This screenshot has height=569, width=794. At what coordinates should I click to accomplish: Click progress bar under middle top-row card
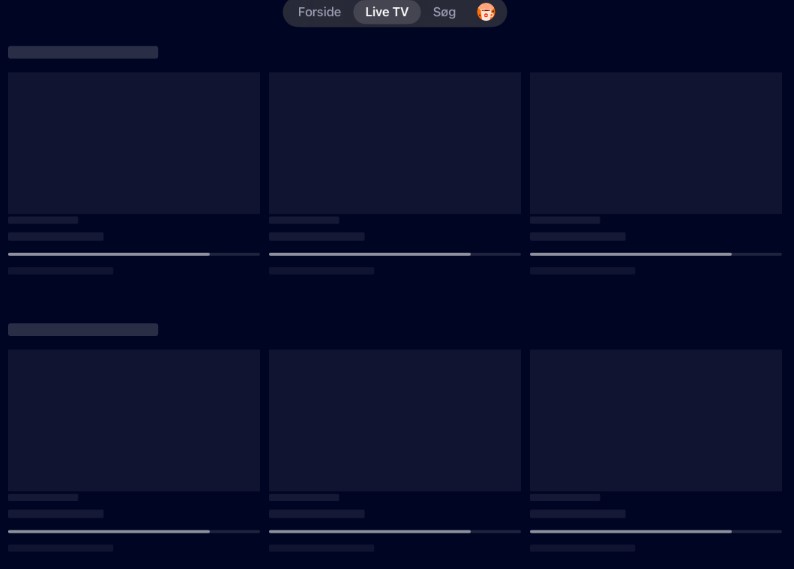click(x=395, y=254)
